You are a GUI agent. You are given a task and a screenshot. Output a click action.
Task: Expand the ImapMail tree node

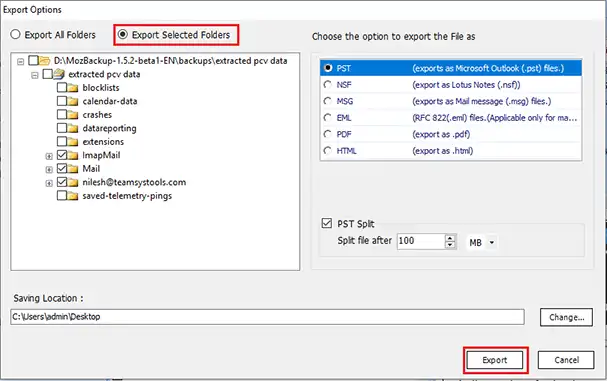click(49, 156)
